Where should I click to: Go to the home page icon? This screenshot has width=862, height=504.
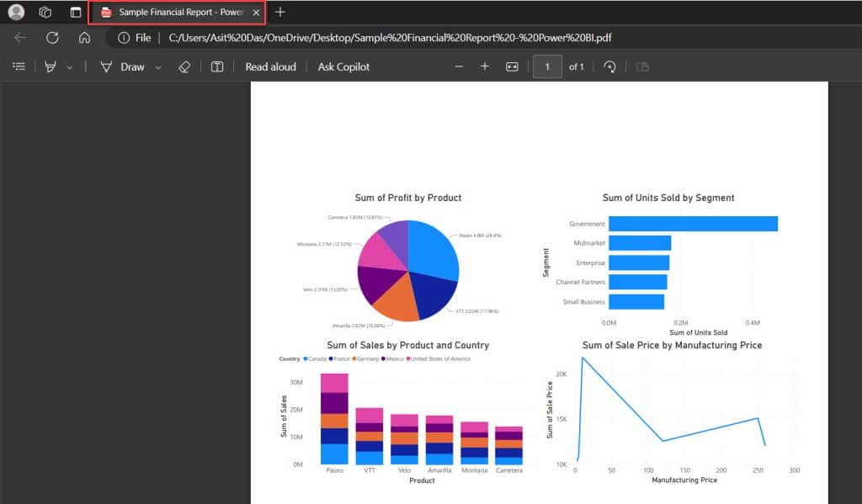[x=84, y=37]
